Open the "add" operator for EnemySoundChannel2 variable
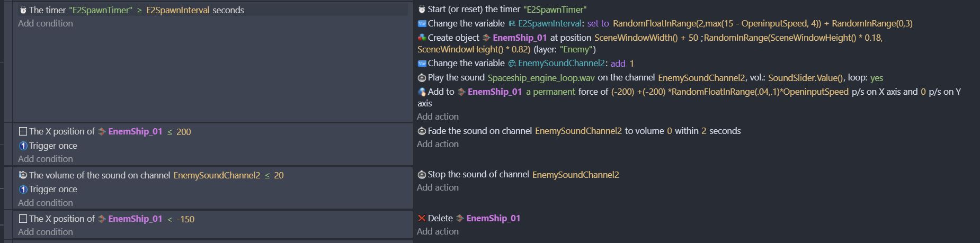This screenshot has height=243, width=980. click(x=618, y=64)
